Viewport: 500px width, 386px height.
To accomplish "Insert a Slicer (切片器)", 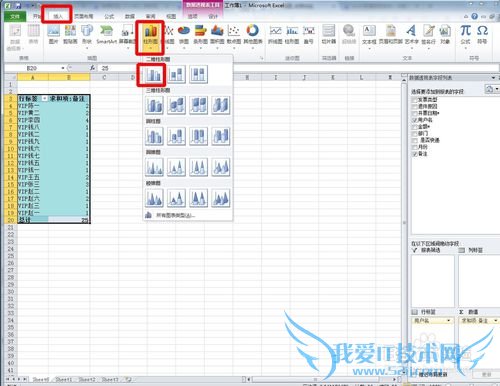I will pyautogui.click(x=329, y=34).
